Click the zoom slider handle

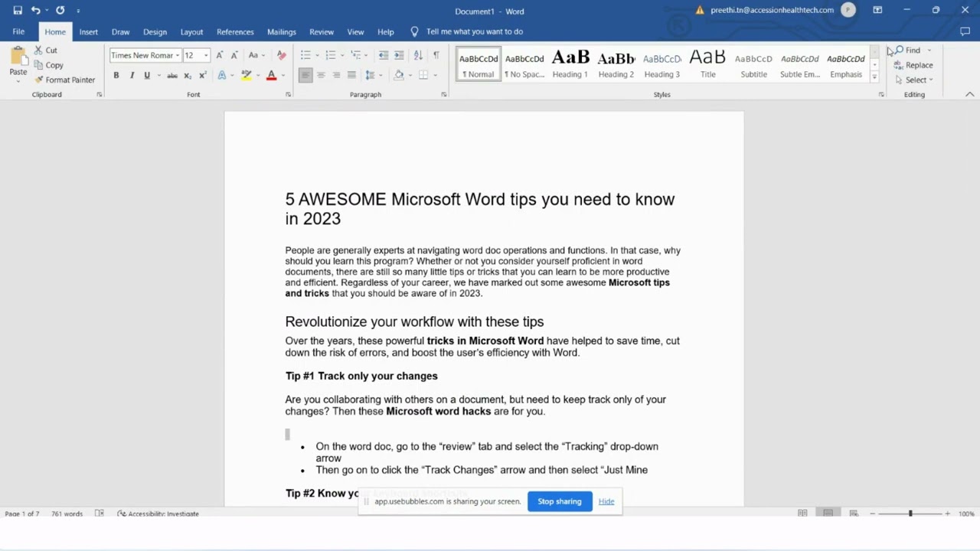tap(910, 514)
